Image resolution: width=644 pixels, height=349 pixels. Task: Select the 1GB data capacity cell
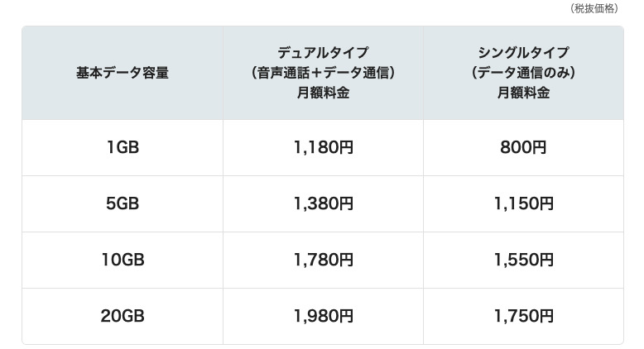pos(123,148)
